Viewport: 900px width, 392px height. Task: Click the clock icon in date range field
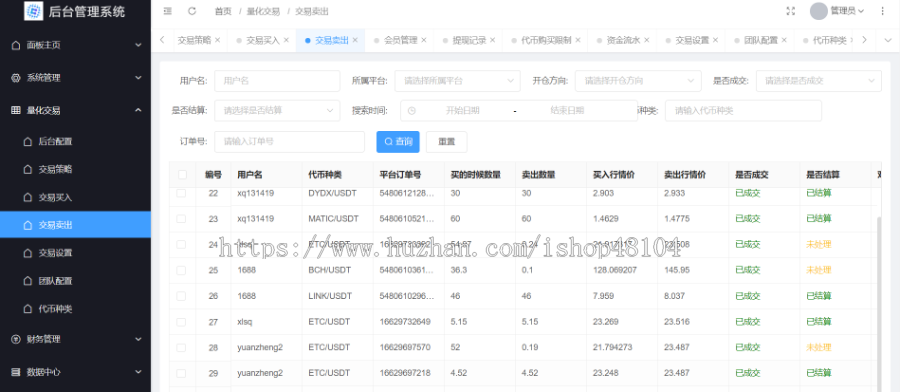pyautogui.click(x=412, y=111)
